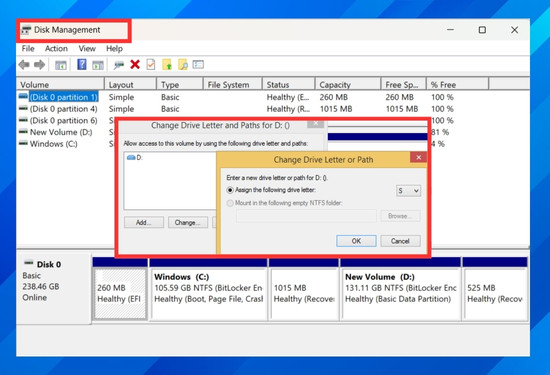Sort by the % Free column header

point(457,85)
